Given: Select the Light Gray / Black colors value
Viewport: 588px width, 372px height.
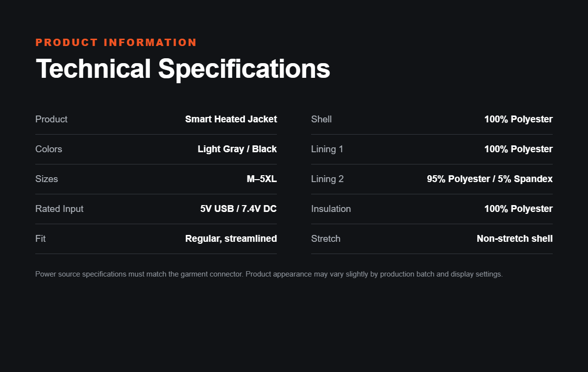Looking at the screenshot, I should tap(237, 149).
